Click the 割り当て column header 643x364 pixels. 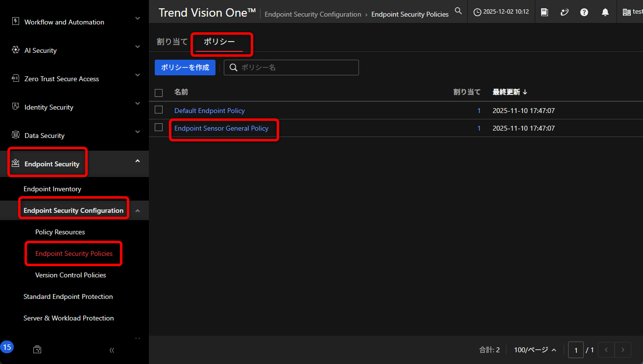(x=467, y=92)
